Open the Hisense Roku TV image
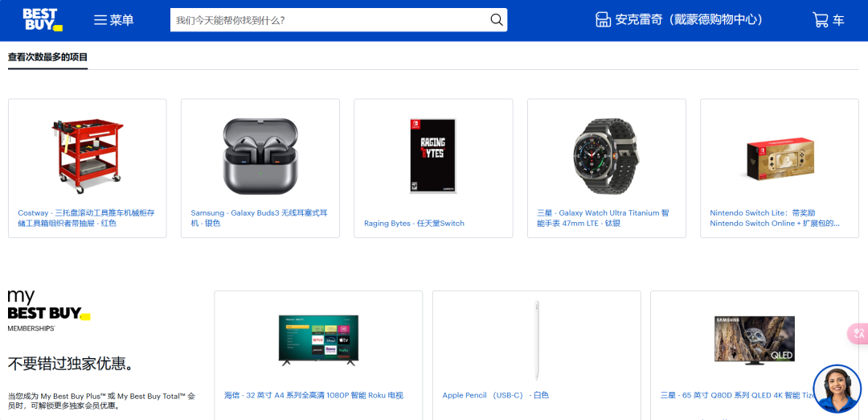 318,340
